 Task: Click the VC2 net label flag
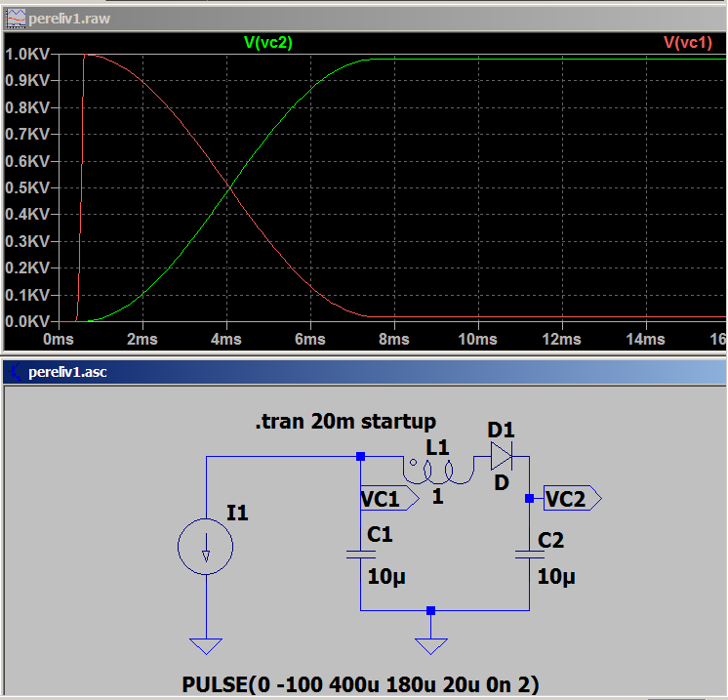571,499
